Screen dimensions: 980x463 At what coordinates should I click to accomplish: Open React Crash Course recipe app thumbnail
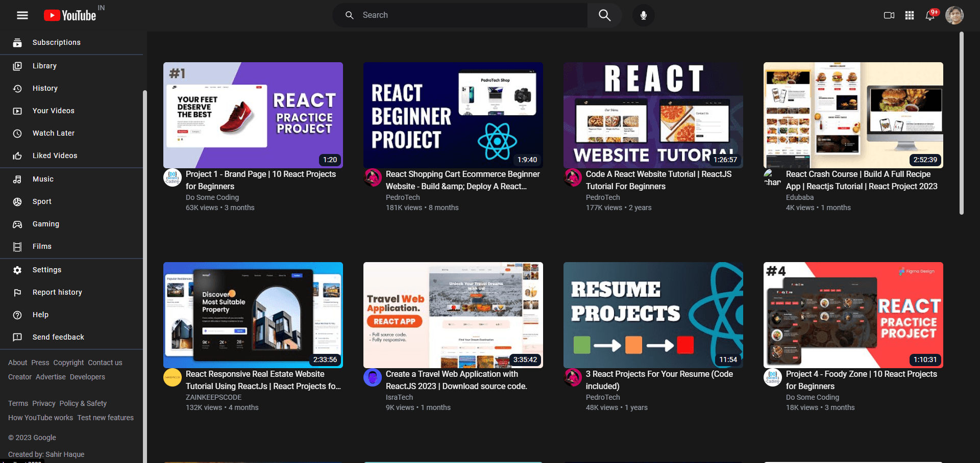click(x=853, y=115)
